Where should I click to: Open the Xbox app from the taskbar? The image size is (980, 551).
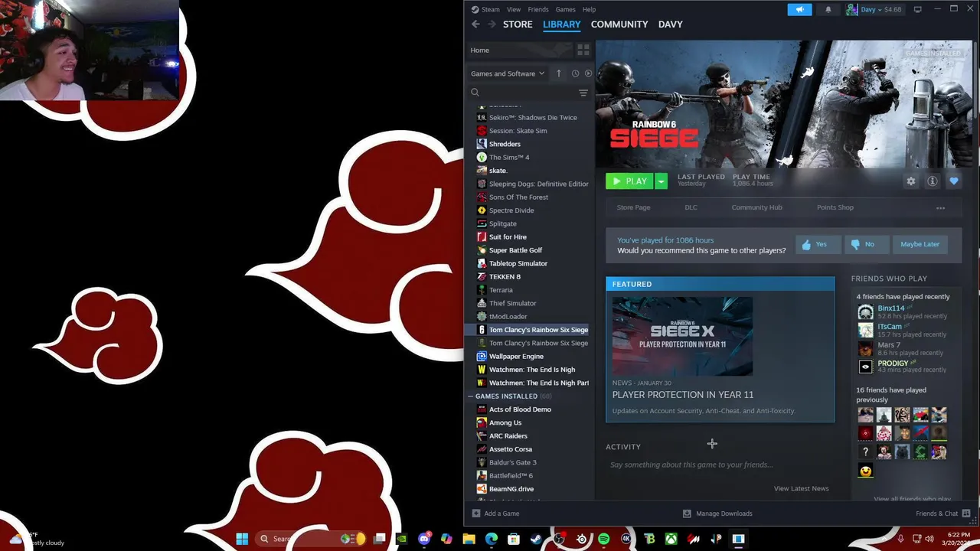[x=671, y=539]
